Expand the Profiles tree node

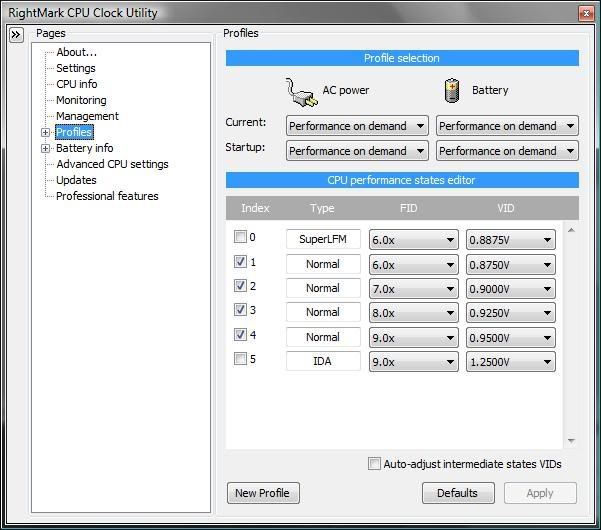point(45,132)
